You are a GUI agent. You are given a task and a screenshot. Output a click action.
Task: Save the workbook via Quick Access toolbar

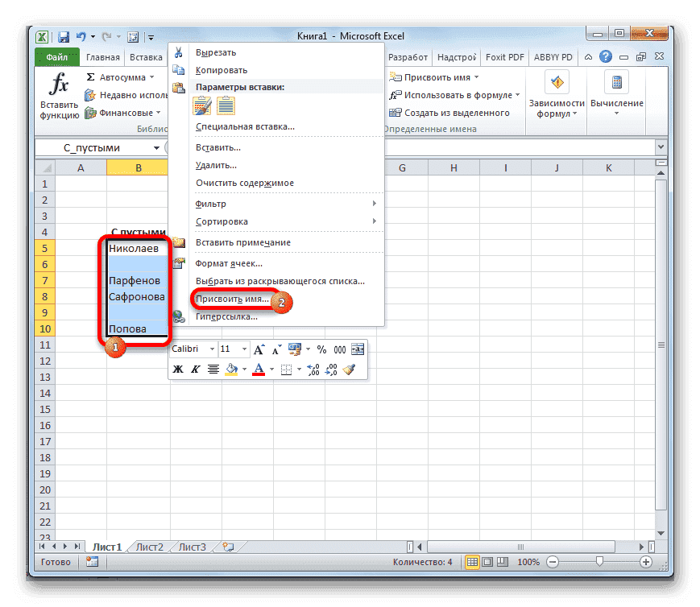63,35
